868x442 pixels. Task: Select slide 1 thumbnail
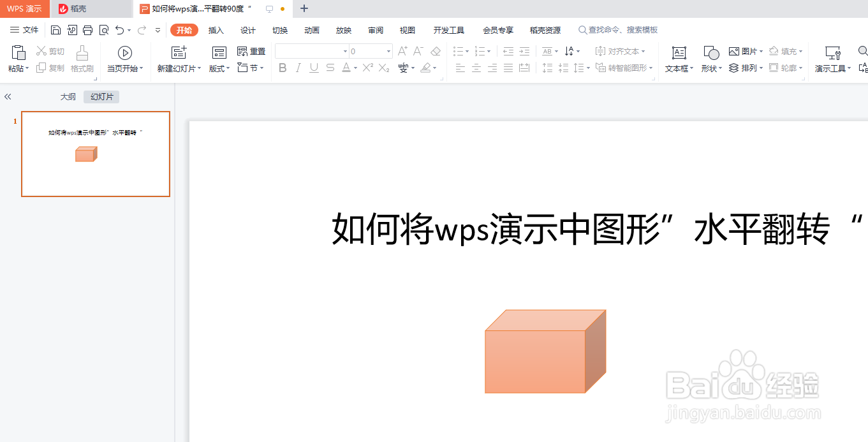click(x=96, y=154)
